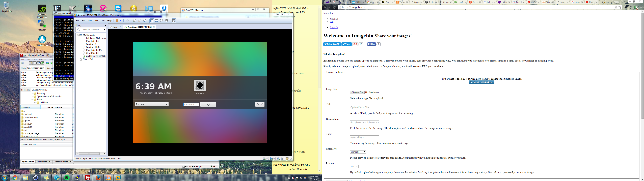Open snapshot manager icon in VMware toolbar
The width and height of the screenshot is (644, 181).
pyautogui.click(x=145, y=21)
